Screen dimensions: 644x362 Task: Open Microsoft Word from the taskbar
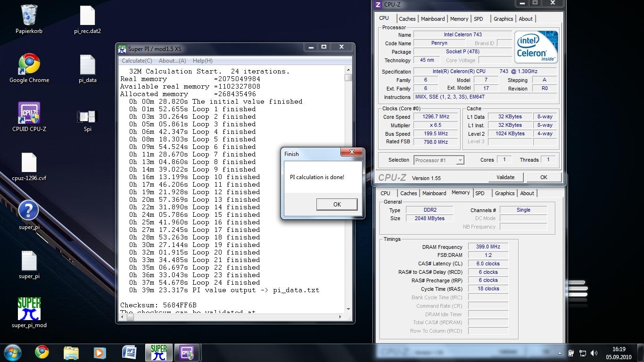pyautogui.click(x=129, y=353)
